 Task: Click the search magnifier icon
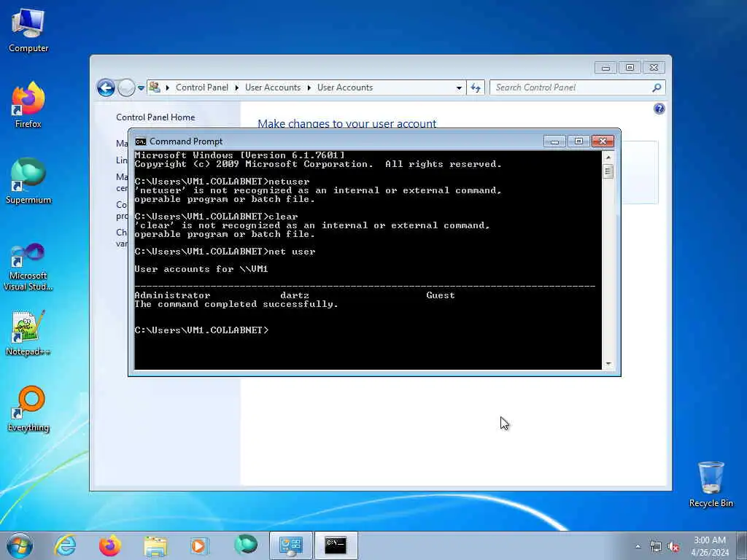tap(657, 87)
